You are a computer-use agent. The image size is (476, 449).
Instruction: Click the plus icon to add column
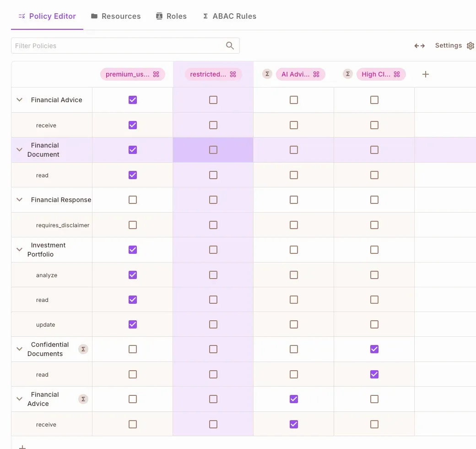pos(425,74)
